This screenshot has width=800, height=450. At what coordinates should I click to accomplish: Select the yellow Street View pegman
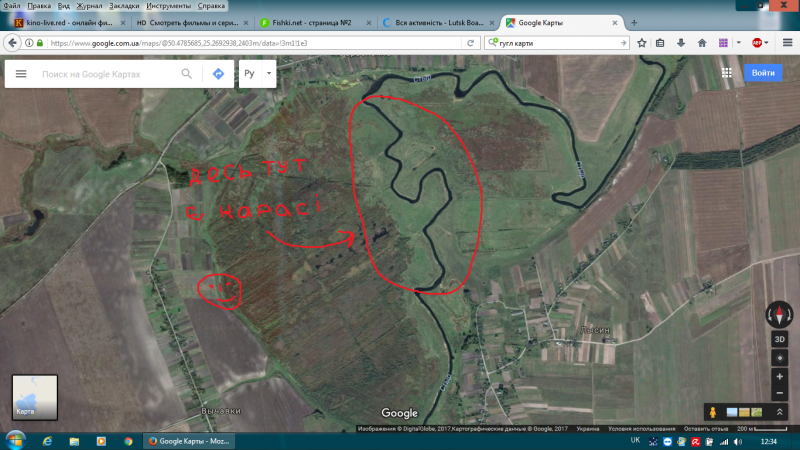[x=711, y=412]
